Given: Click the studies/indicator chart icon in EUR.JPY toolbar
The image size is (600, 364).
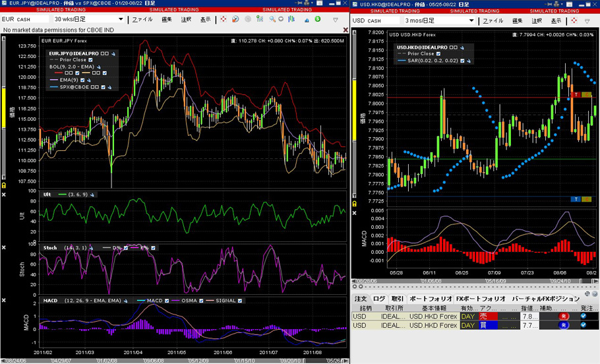Looking at the screenshot, I should [260, 18].
